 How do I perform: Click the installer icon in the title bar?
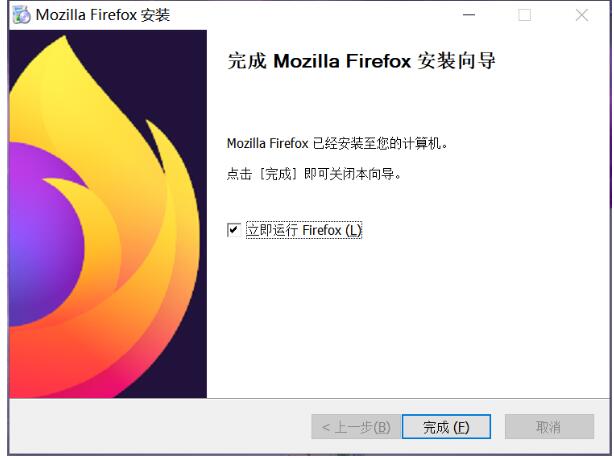[22, 15]
